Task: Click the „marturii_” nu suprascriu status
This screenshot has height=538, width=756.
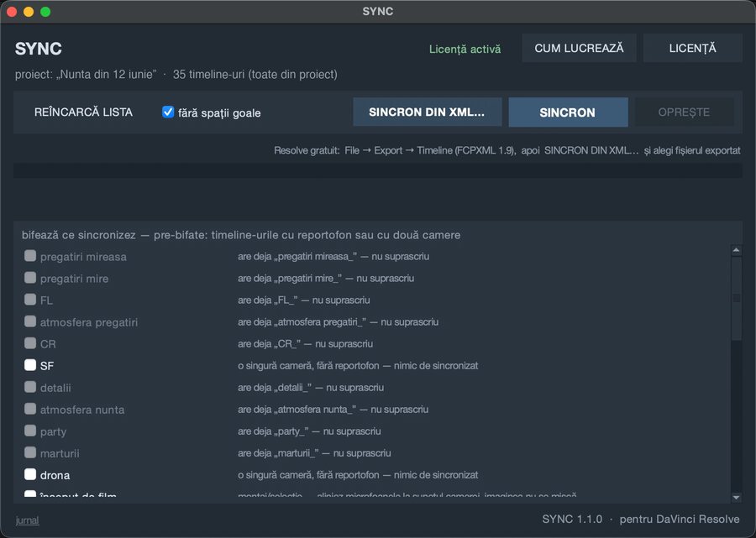Action: [314, 453]
